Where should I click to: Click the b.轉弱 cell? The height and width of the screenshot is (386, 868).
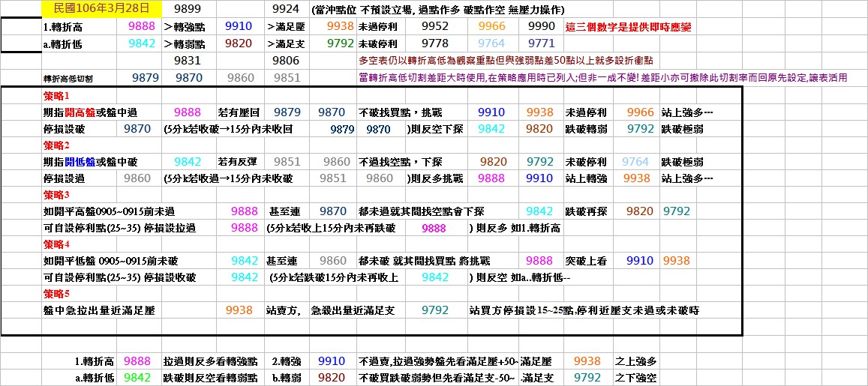pos(287,379)
